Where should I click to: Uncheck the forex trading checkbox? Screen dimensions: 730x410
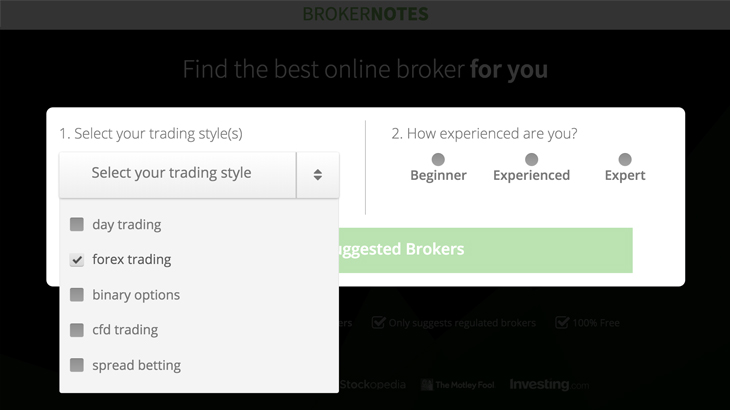click(x=77, y=259)
